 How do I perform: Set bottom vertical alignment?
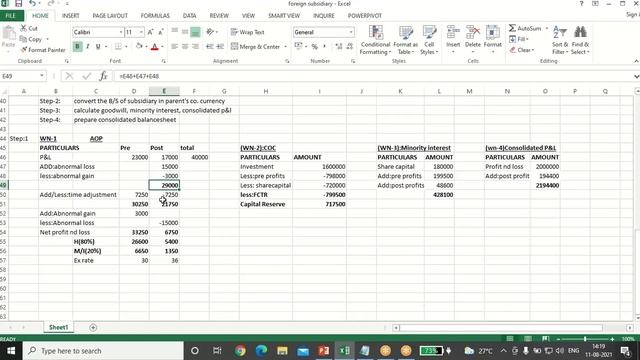[196, 32]
